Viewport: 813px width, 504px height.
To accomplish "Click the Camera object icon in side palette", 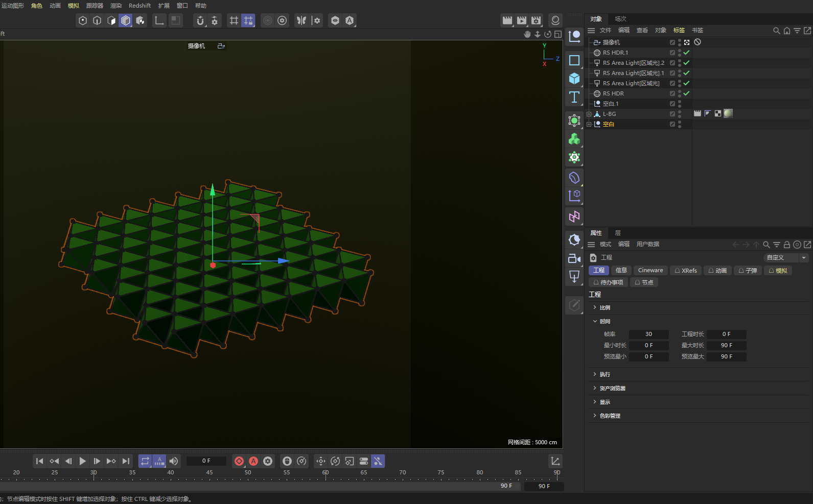I will 574,259.
